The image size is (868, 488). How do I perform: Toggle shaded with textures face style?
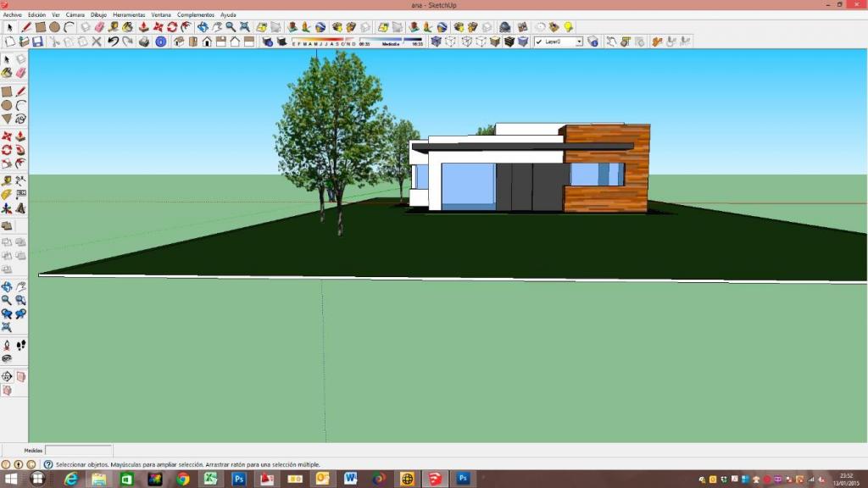point(509,42)
